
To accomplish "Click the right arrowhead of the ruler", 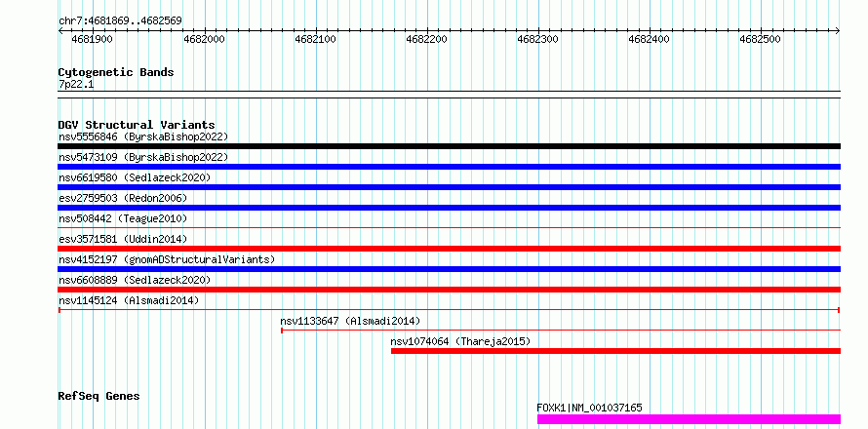I will click(838, 31).
